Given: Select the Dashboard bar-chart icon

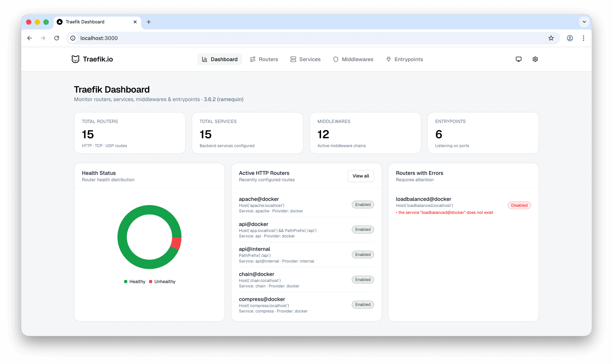Looking at the screenshot, I should [204, 59].
